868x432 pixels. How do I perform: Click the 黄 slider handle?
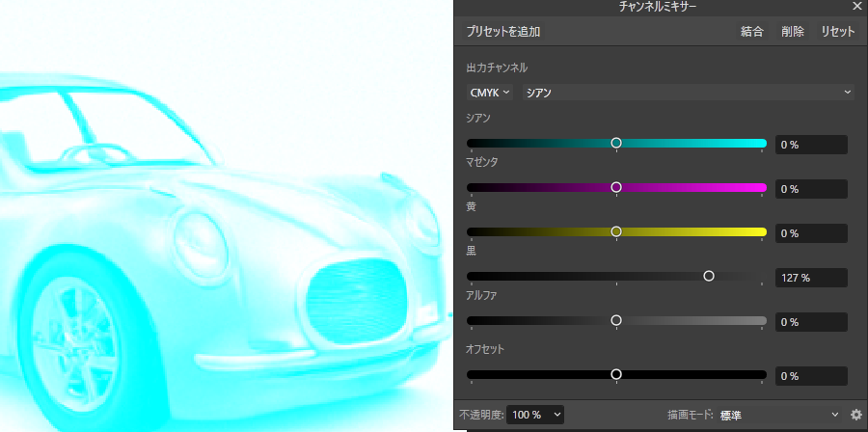616,231
